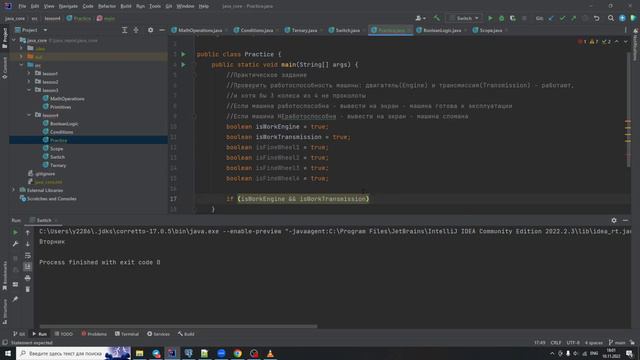
Task: Push commits with green Git arrow
Action: (573, 18)
